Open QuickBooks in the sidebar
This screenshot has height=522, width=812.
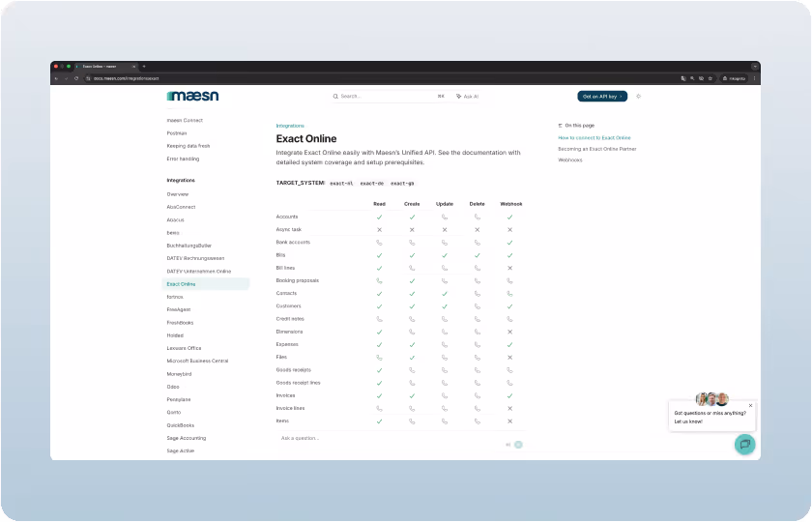181,425
